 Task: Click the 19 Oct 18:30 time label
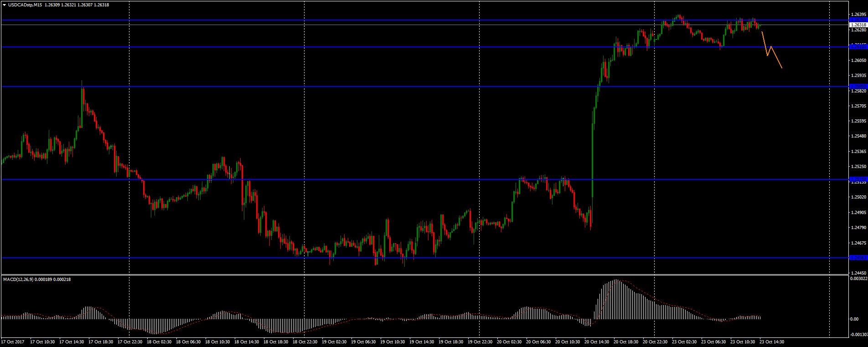click(451, 342)
